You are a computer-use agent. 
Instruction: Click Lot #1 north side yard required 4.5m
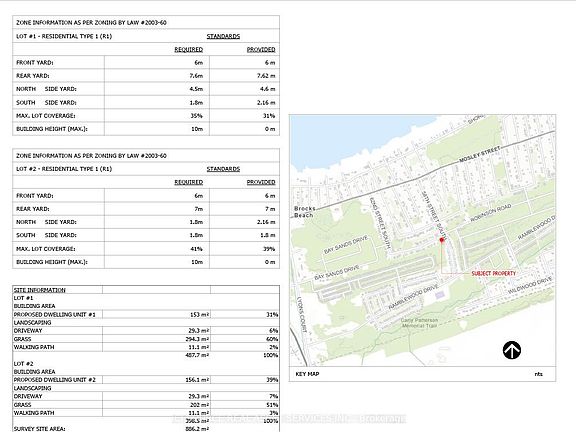pos(196,89)
